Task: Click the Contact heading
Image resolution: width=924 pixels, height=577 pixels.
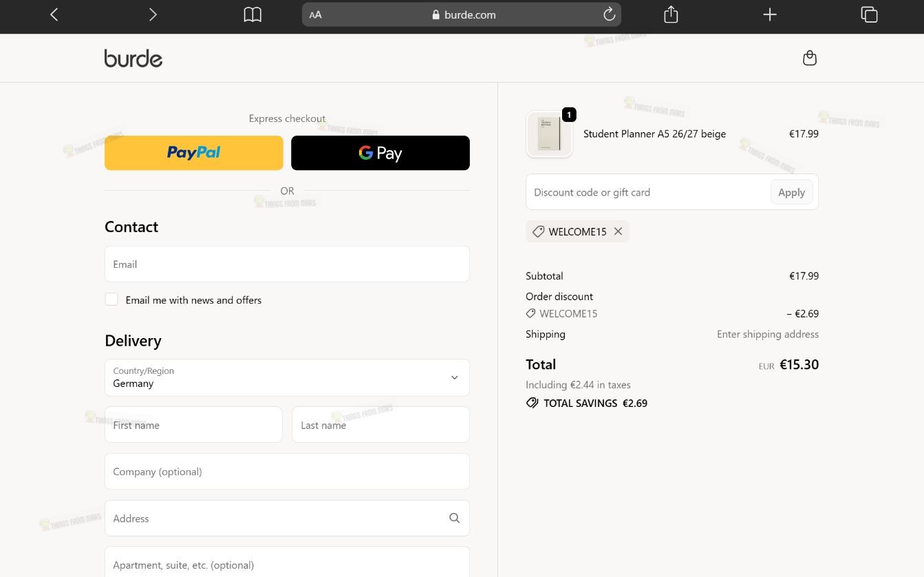Action: click(x=131, y=227)
